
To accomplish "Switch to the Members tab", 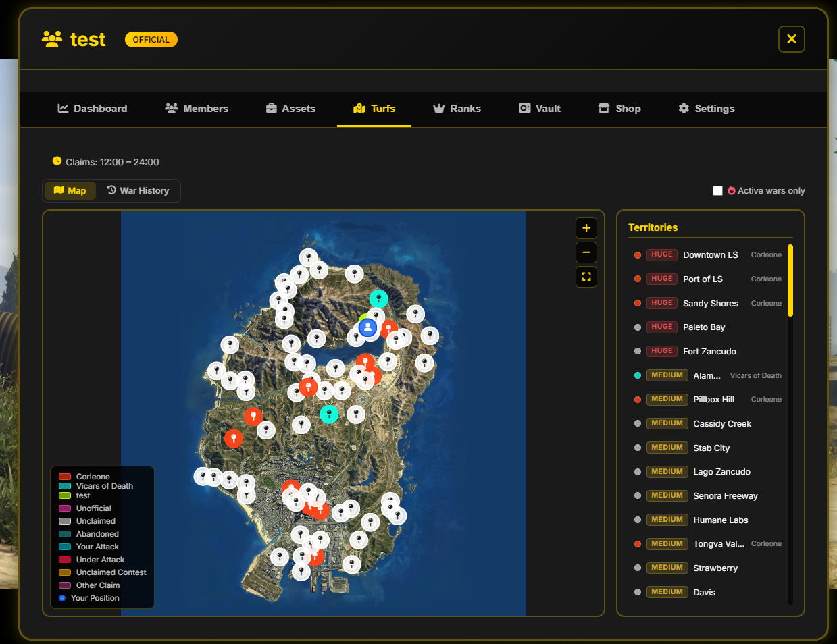I will (197, 109).
